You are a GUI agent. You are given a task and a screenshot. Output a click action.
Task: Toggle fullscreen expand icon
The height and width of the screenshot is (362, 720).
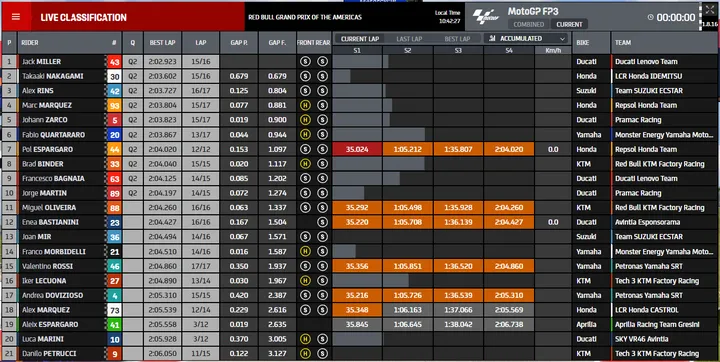(709, 10)
